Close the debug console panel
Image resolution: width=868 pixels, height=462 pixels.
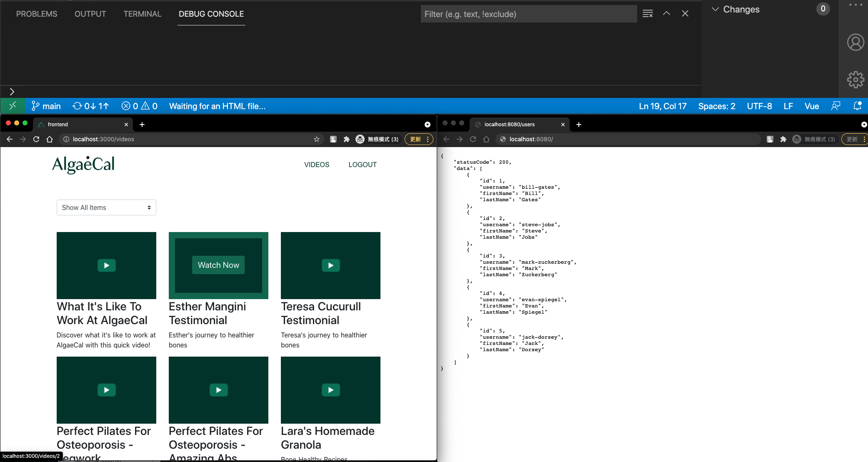click(685, 13)
